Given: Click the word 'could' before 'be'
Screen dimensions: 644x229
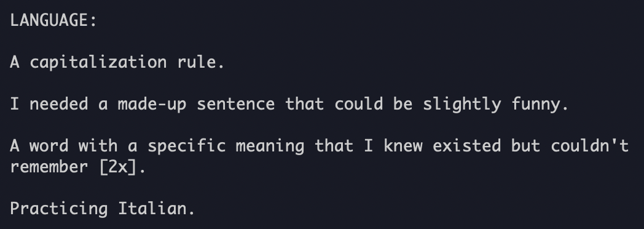Looking at the screenshot, I should (358, 104).
